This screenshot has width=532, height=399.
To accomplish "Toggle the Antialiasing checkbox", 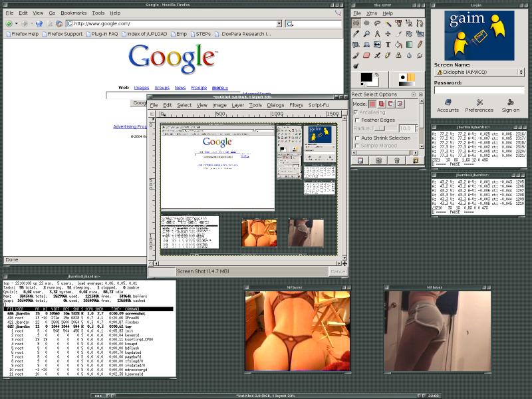I will point(356,112).
